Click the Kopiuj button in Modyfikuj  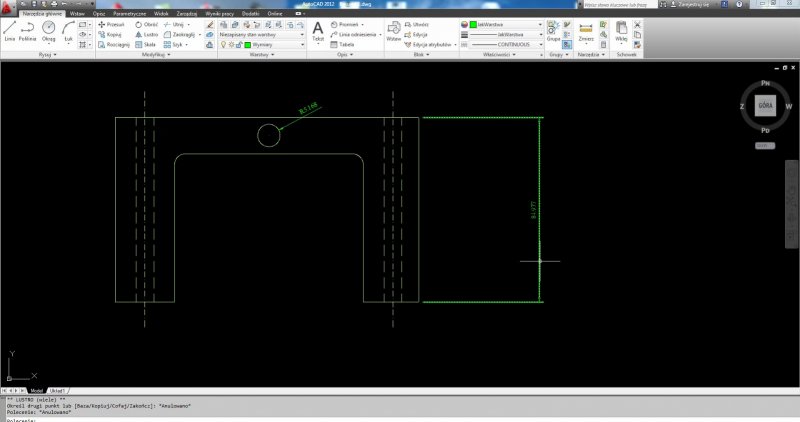pyautogui.click(x=112, y=34)
